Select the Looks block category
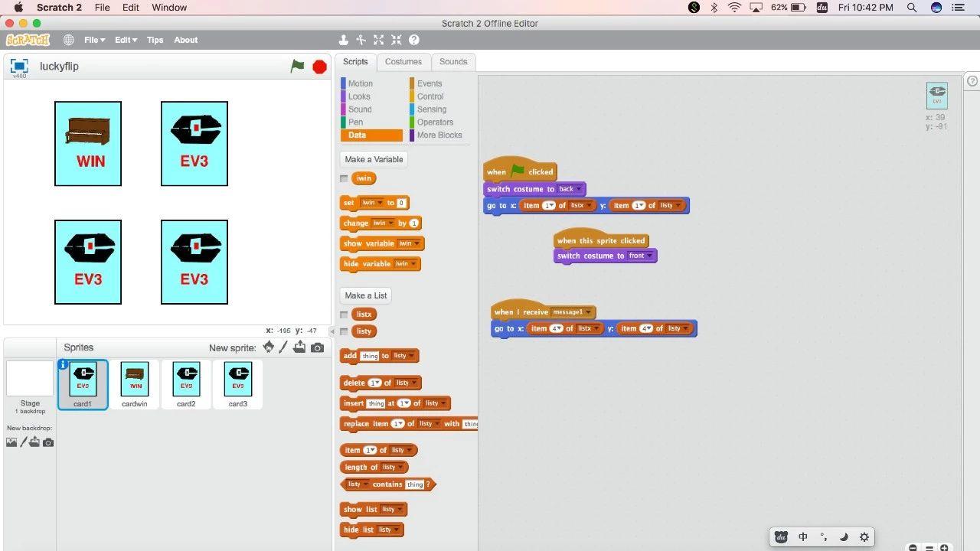The height and width of the screenshot is (551, 980). click(x=359, y=96)
